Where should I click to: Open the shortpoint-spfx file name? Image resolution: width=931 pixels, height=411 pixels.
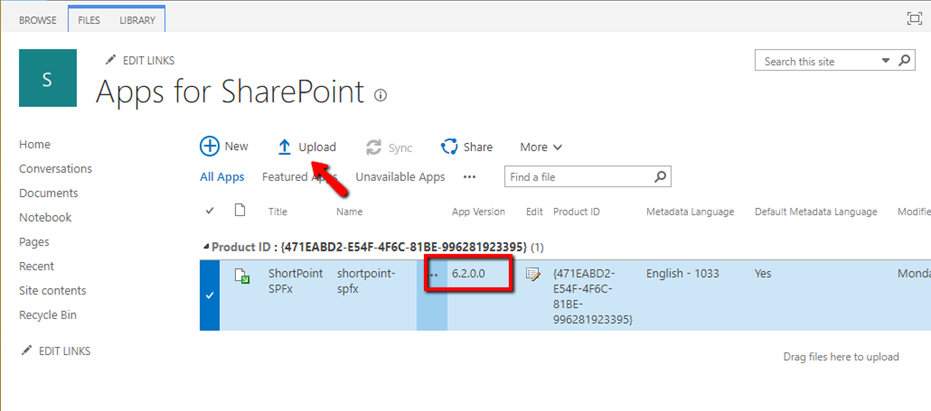coord(366,281)
